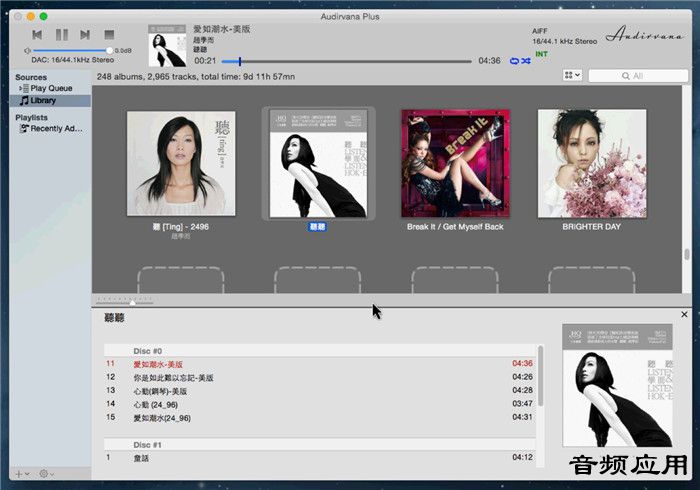700x490 pixels.
Task: Click the yellow minimize window button
Action: point(30,17)
